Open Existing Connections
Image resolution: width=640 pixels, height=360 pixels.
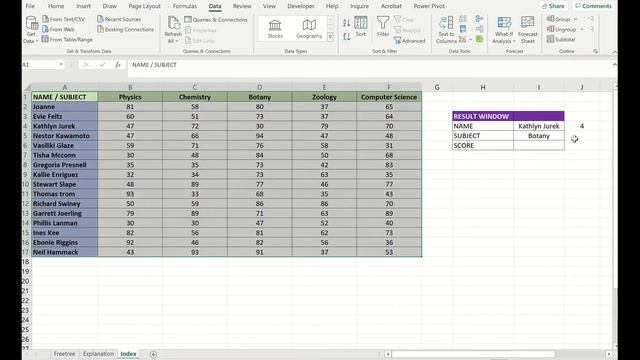pos(125,29)
